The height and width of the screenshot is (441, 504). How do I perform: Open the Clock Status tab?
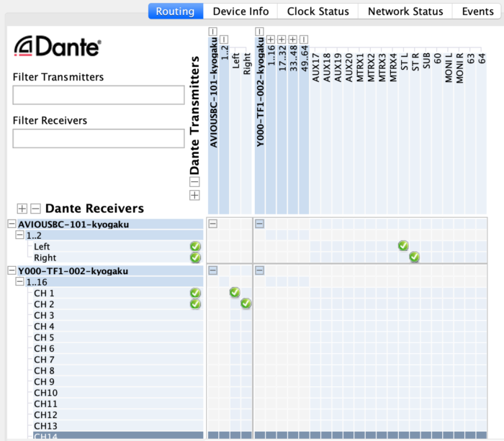tap(318, 12)
